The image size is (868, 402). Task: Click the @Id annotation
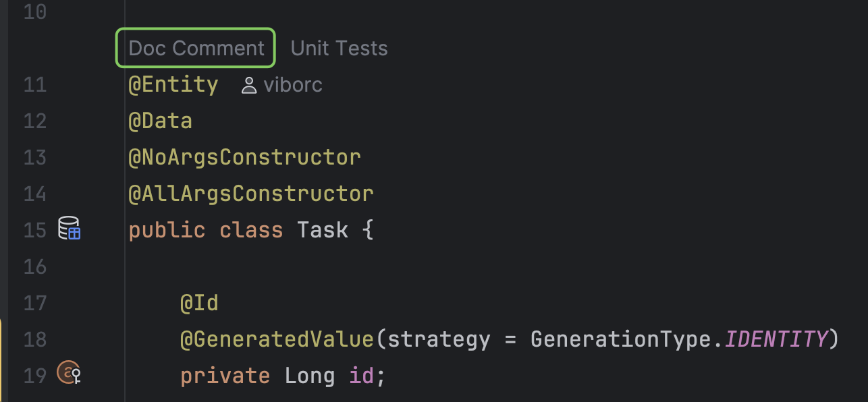point(199,303)
